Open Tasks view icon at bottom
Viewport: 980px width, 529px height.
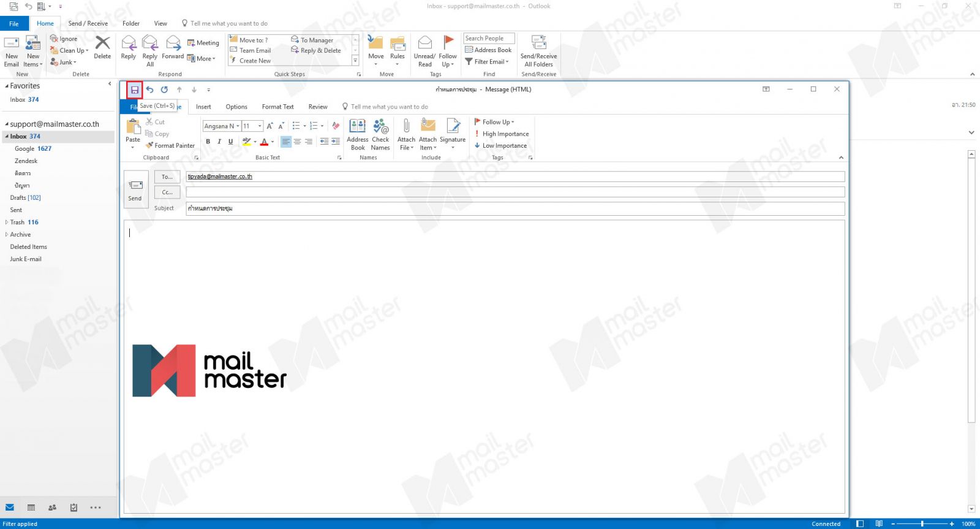click(73, 508)
